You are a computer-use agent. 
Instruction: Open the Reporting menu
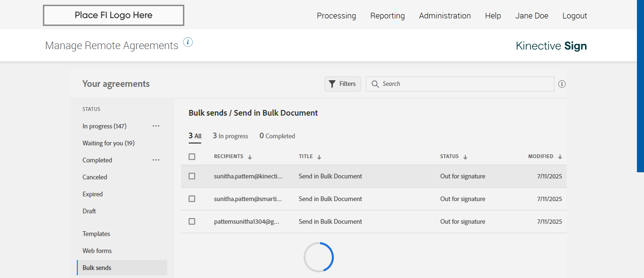click(x=387, y=16)
